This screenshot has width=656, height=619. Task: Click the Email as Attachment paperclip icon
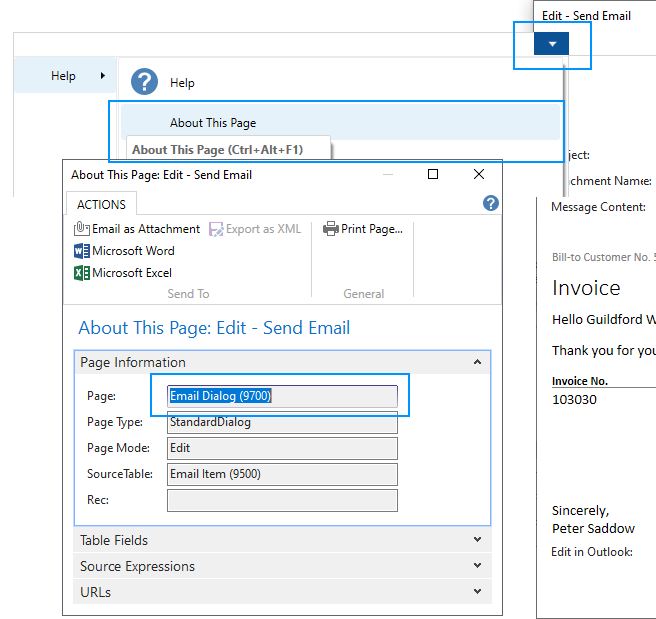82,229
